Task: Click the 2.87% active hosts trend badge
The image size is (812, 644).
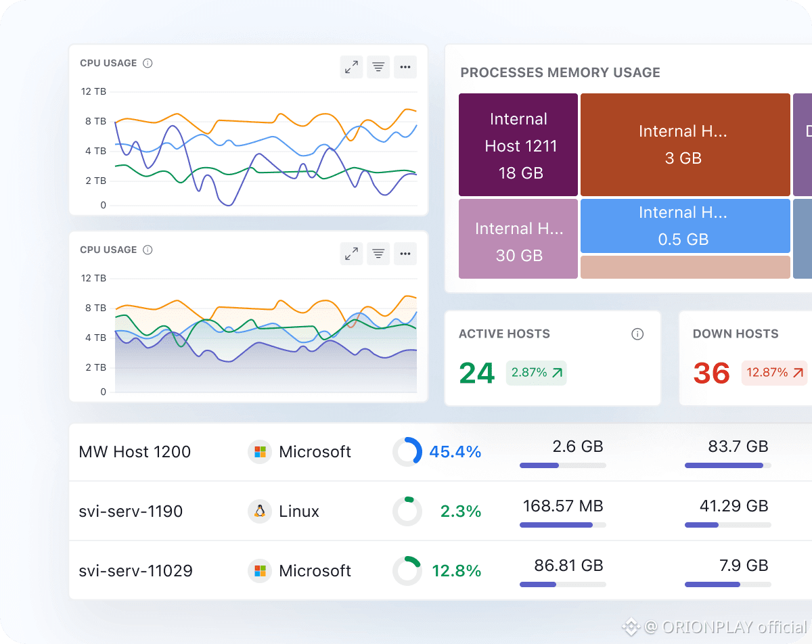Action: [x=537, y=373]
